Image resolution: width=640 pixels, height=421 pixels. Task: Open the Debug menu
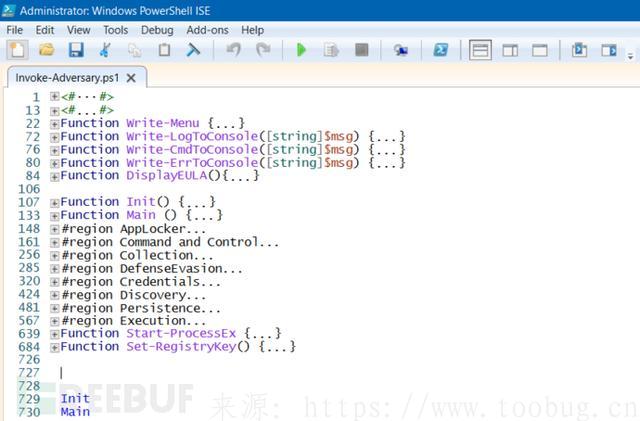click(157, 30)
